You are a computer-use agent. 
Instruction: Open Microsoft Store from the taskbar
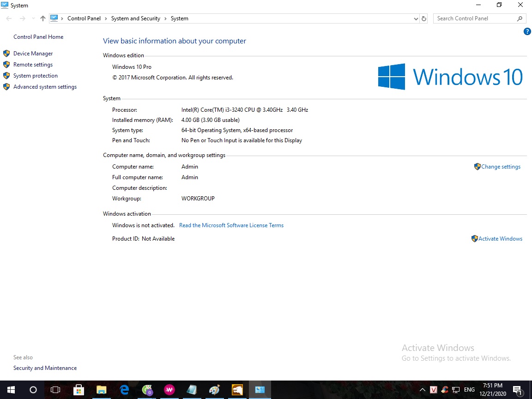79,390
